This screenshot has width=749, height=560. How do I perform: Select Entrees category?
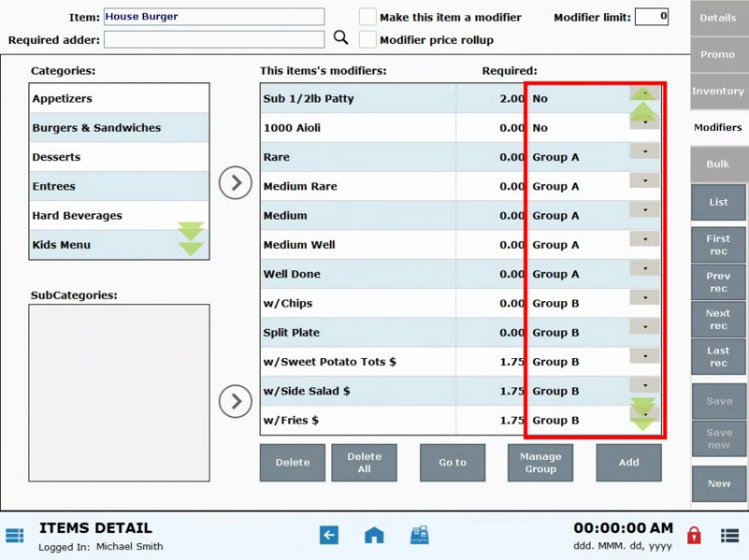tap(119, 186)
